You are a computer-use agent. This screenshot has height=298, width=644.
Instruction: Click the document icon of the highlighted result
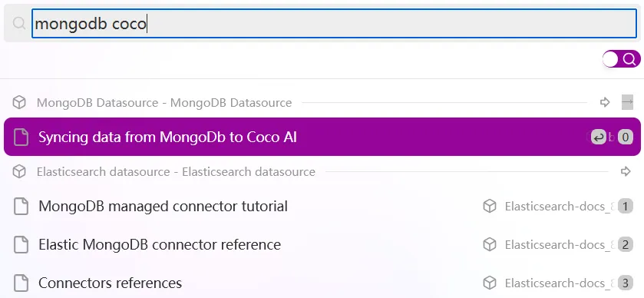point(21,137)
